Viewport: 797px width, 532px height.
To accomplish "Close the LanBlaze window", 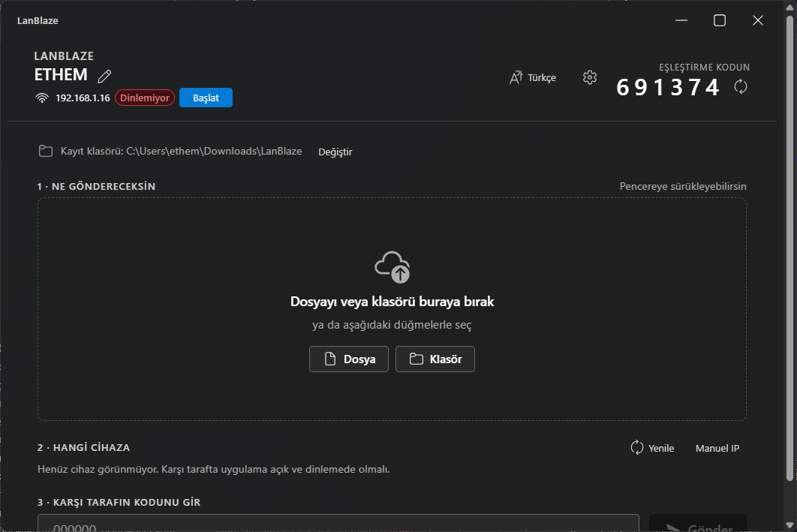I will click(x=758, y=20).
